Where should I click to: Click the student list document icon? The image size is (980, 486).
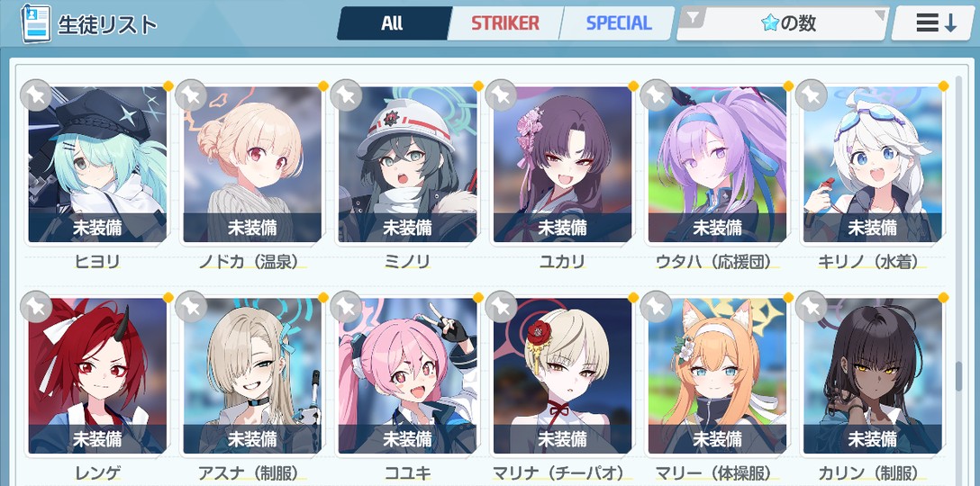[36, 23]
